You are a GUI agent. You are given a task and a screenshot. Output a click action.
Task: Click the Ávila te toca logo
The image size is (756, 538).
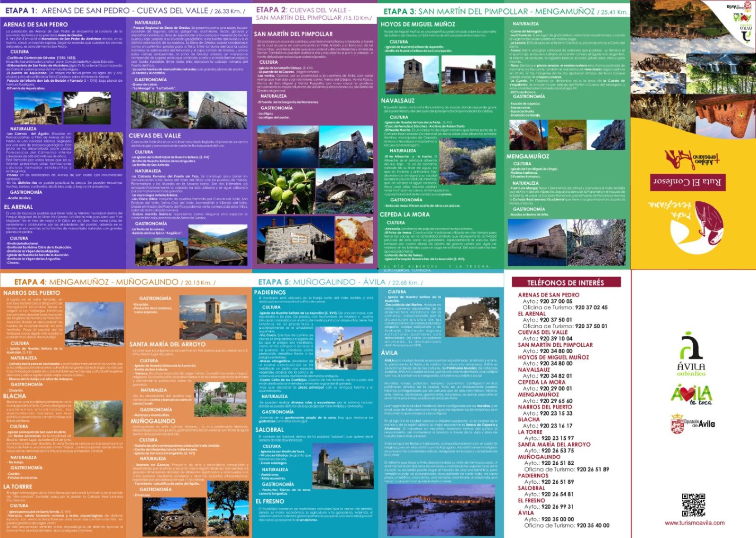pos(692,395)
